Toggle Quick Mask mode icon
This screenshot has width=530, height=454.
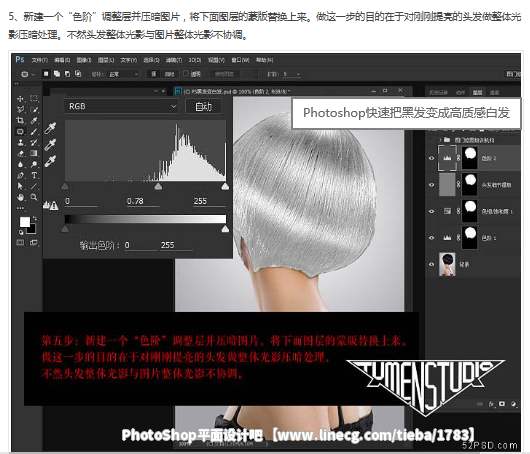click(x=20, y=242)
